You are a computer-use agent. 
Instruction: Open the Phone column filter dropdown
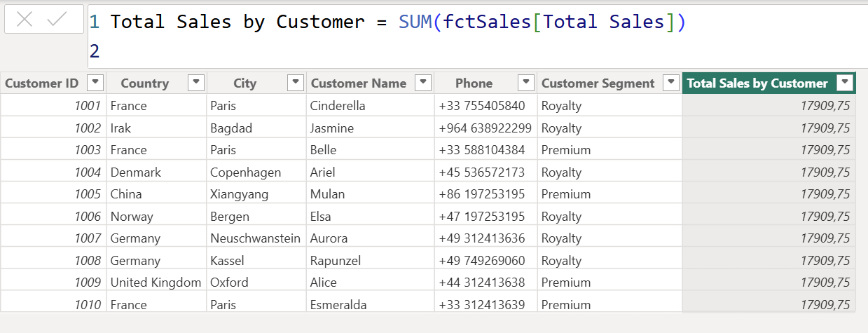click(526, 83)
